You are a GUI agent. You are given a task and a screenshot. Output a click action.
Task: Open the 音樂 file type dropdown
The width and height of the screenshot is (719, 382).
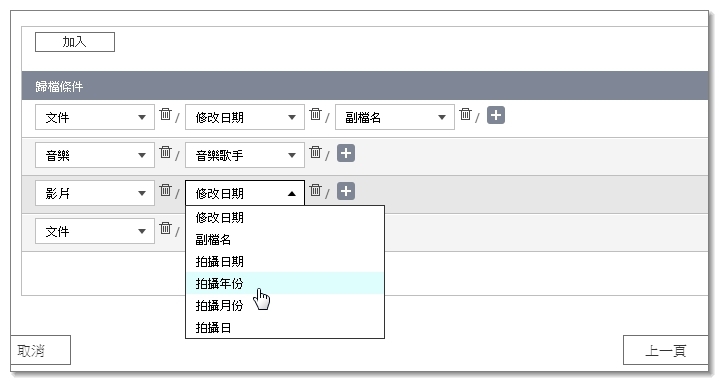[x=95, y=155]
